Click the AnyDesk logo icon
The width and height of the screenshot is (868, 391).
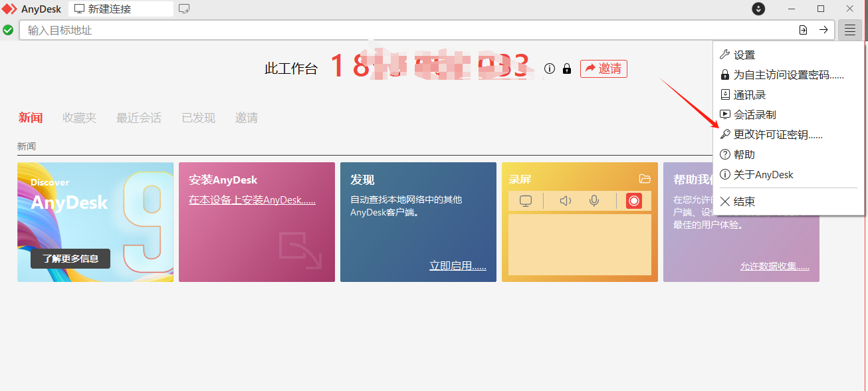click(x=9, y=9)
